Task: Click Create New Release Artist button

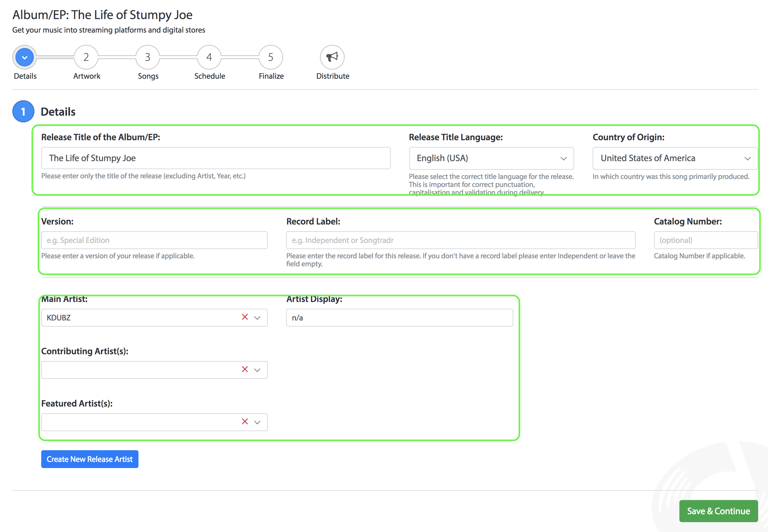Action: (90, 459)
